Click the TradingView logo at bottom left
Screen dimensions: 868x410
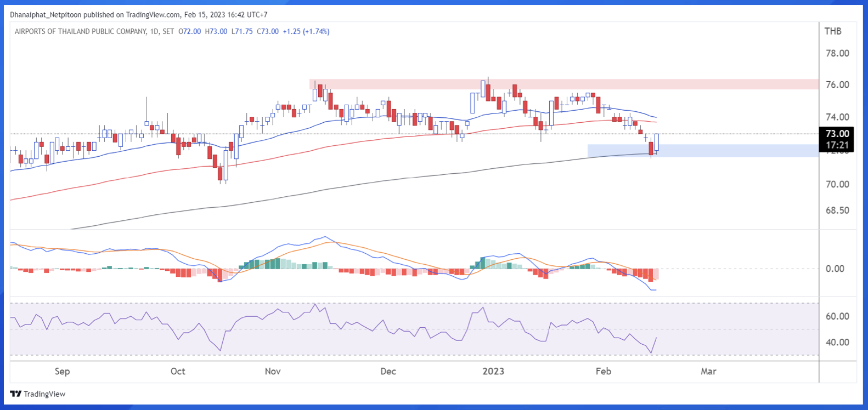tap(38, 394)
